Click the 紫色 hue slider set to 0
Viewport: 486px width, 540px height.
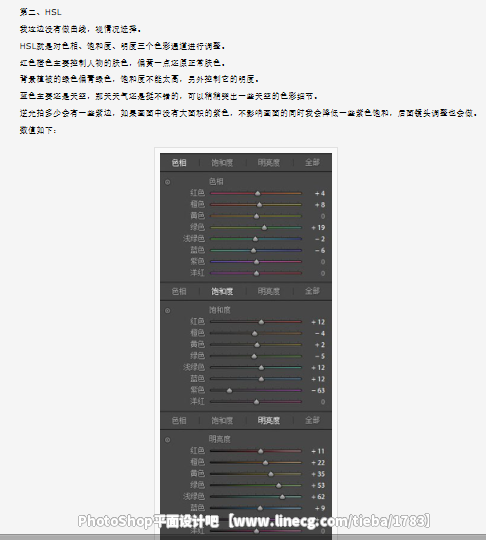256,262
